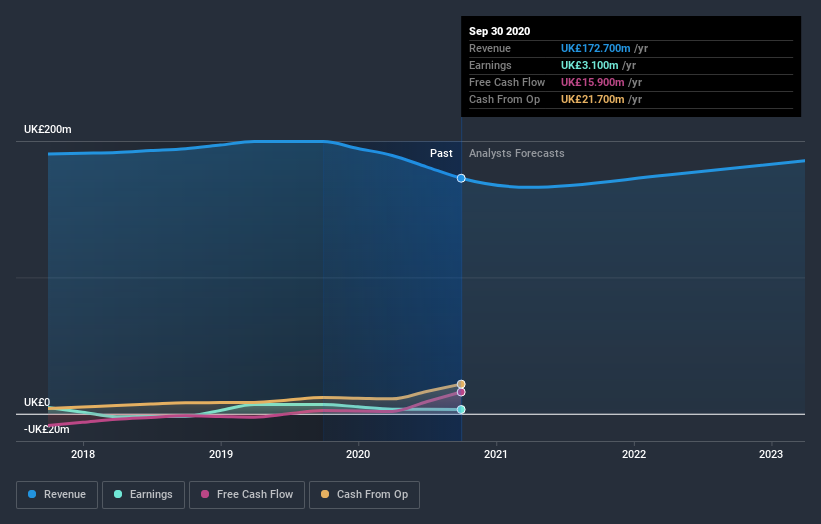This screenshot has height=524, width=821.
Task: Toggle the Cash From Op legend series
Action: [x=364, y=495]
